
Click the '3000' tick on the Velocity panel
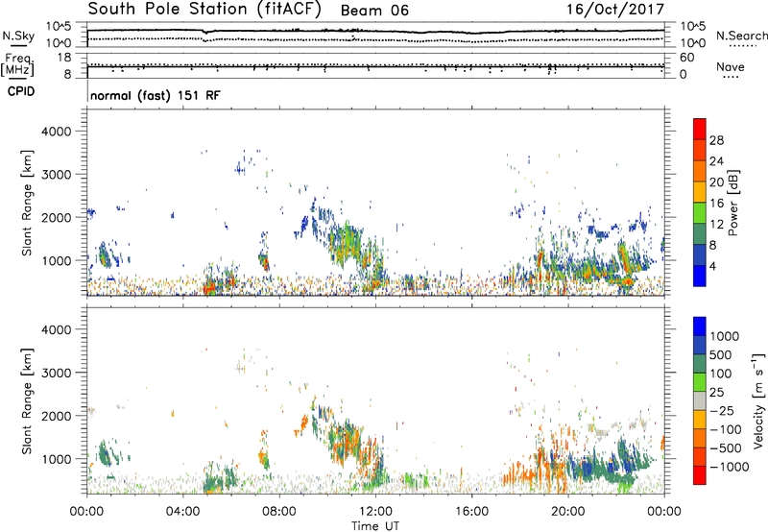coord(57,373)
